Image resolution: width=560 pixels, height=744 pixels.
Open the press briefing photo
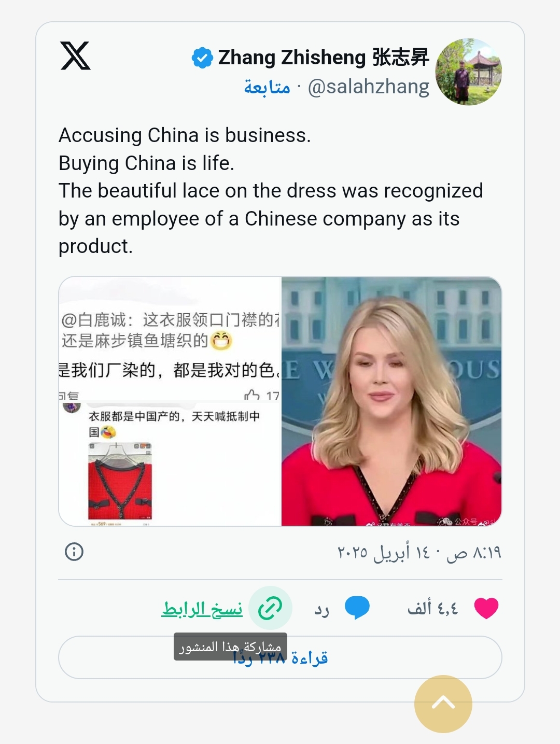pos(391,401)
